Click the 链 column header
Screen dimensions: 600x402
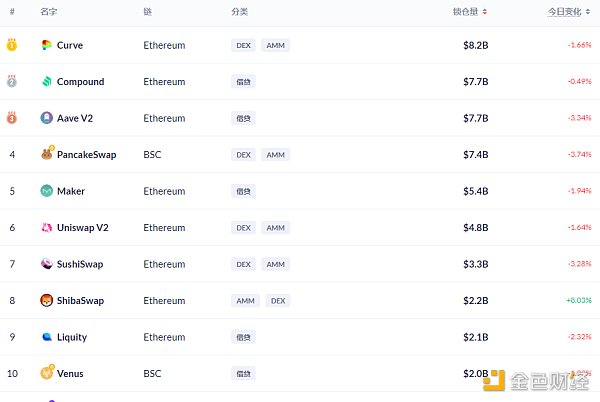pyautogui.click(x=148, y=12)
